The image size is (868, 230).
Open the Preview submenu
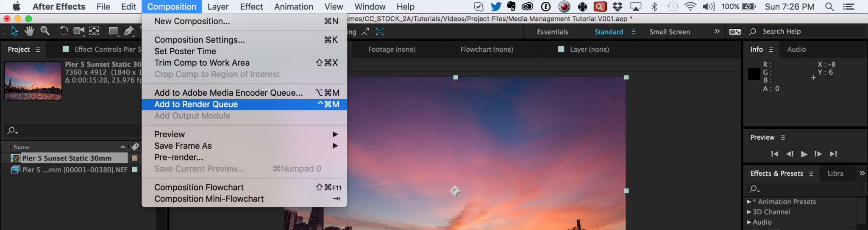point(244,134)
